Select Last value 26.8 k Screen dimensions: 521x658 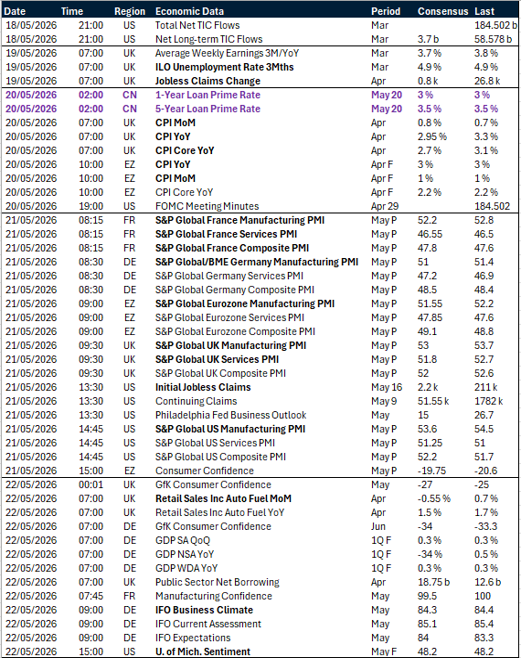point(487,81)
